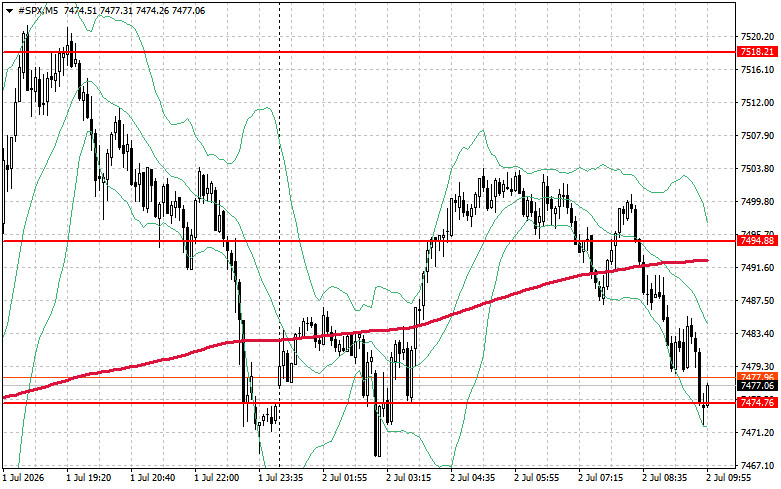Click the 7503.80 price scale label
The width and height of the screenshot is (781, 489).
click(758, 169)
